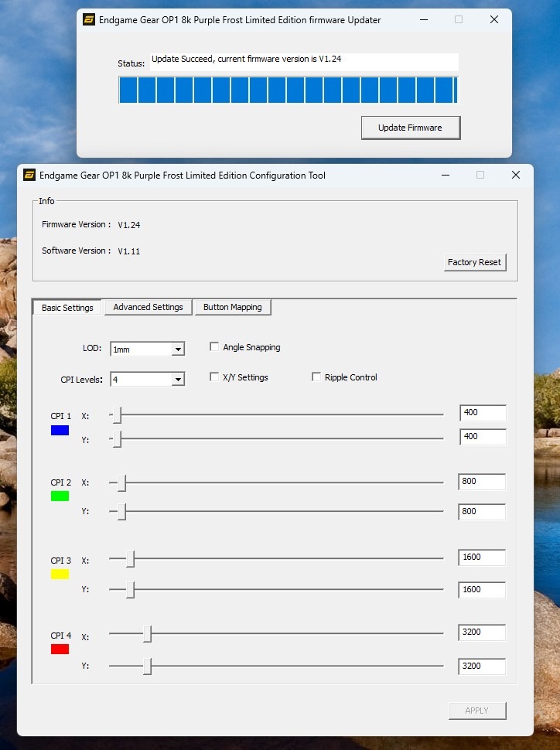
Task: Click the Update Firmware button
Action: [x=411, y=128]
